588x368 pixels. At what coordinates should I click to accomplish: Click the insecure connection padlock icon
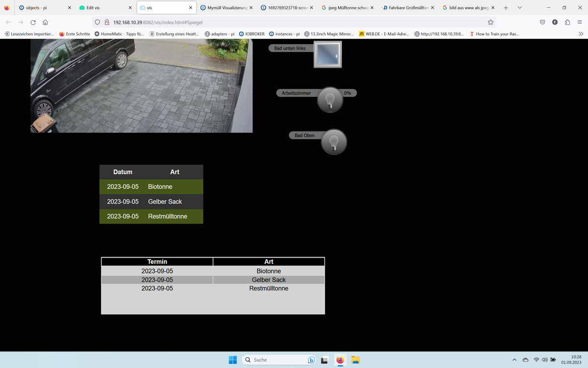107,22
